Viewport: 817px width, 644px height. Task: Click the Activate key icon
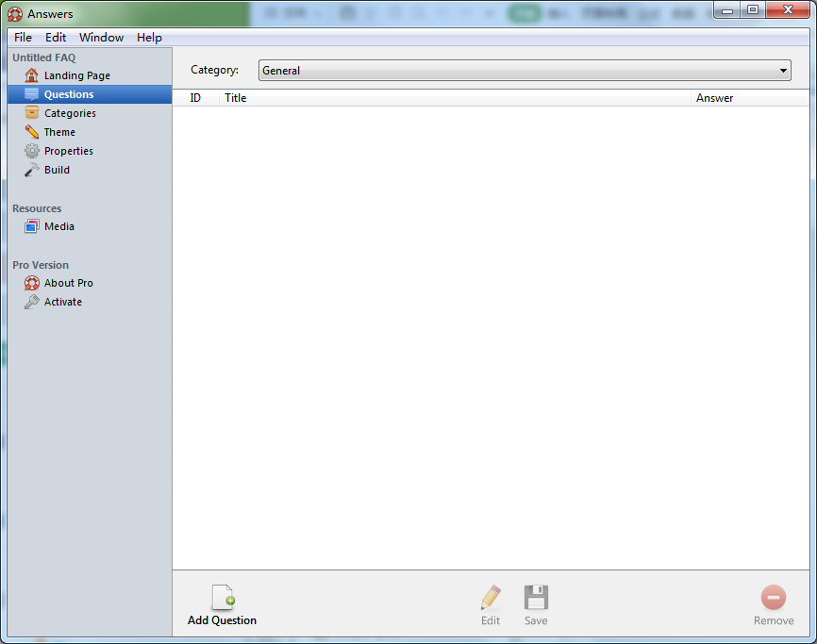pos(32,302)
